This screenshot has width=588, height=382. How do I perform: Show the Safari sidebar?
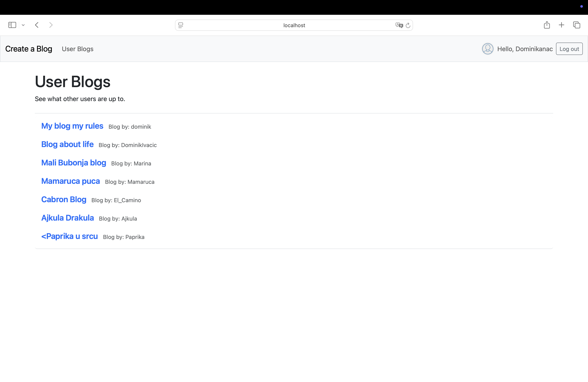pos(12,25)
